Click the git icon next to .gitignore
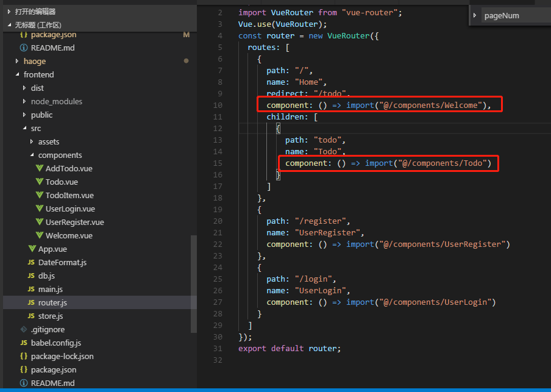 pos(24,330)
